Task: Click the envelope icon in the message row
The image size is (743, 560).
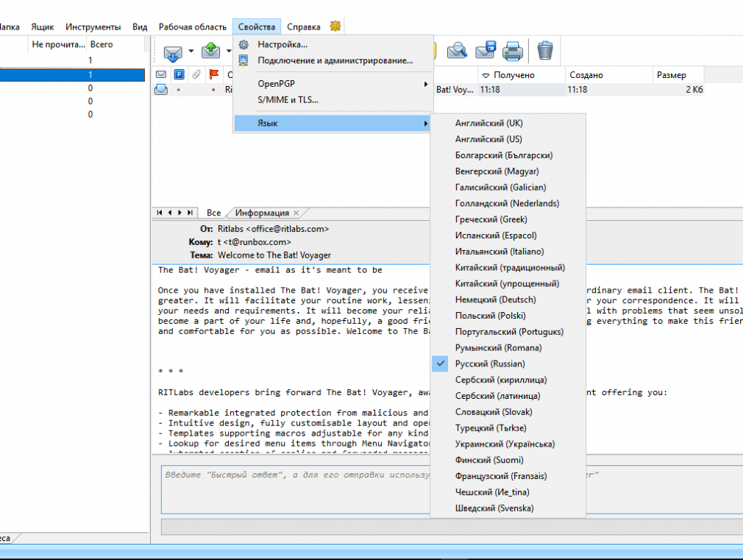Action: (161, 89)
